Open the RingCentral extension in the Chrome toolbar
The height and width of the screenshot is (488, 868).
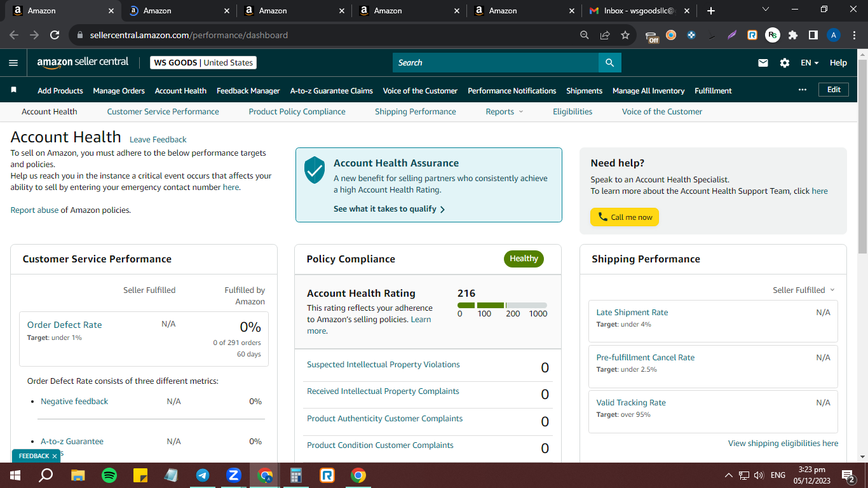(752, 35)
